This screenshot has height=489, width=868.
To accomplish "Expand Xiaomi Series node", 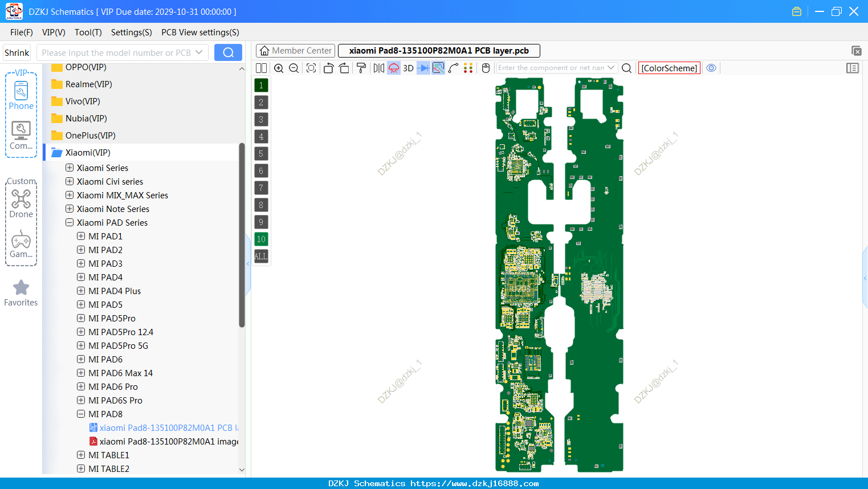I will 70,168.
